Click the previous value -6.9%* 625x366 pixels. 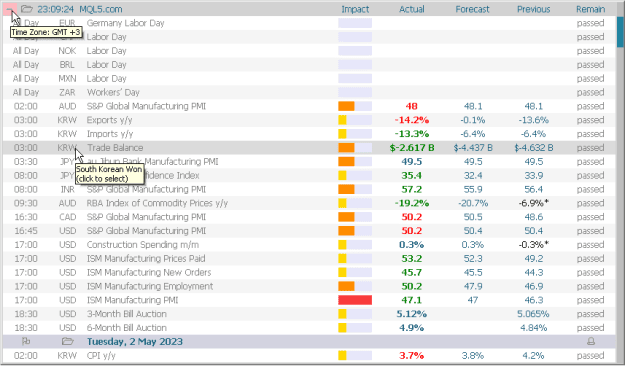click(x=533, y=203)
